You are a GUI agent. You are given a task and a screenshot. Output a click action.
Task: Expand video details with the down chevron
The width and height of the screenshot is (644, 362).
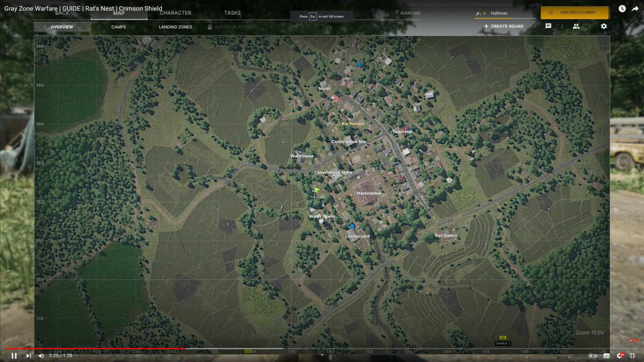tap(322, 354)
